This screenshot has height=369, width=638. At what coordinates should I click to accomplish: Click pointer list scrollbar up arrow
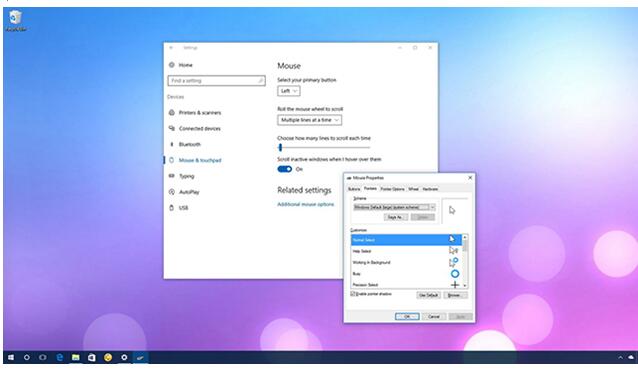(465, 237)
